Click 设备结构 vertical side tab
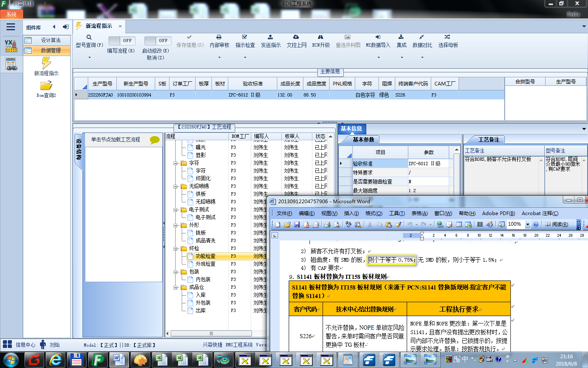Image resolution: width=588 pixels, height=368 pixels. click(x=79, y=150)
